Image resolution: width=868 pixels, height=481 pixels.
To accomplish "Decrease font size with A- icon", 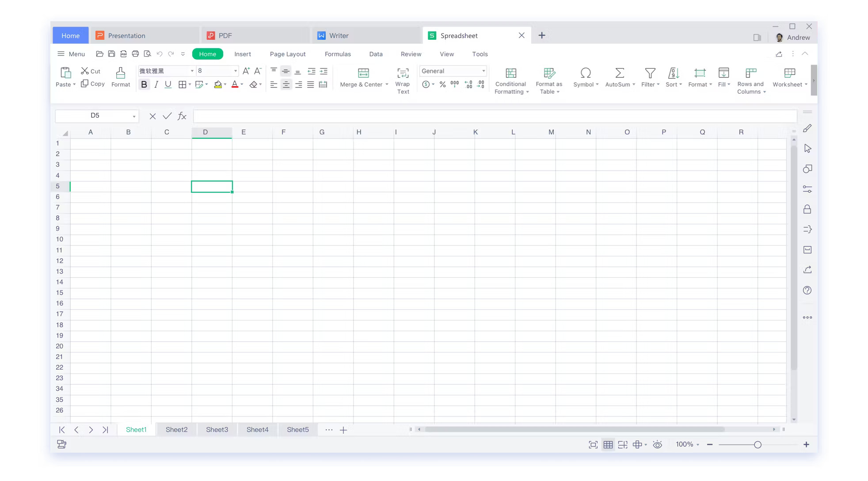I will point(258,71).
